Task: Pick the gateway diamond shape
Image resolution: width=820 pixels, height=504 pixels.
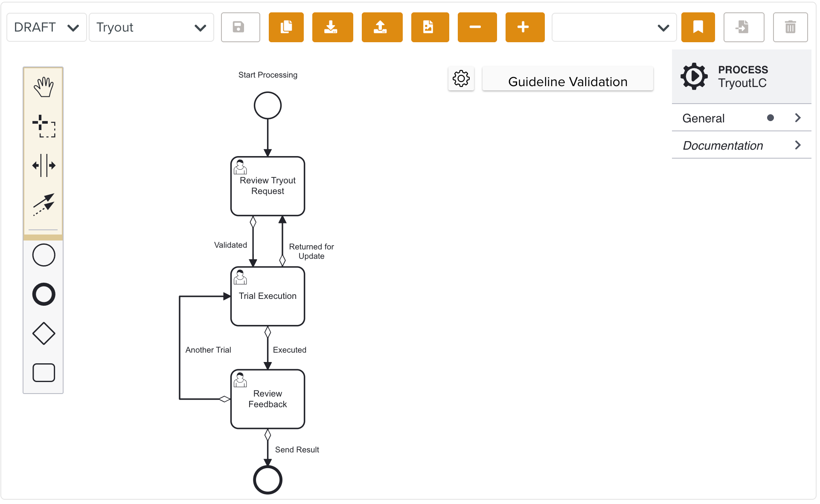Action: 44,333
